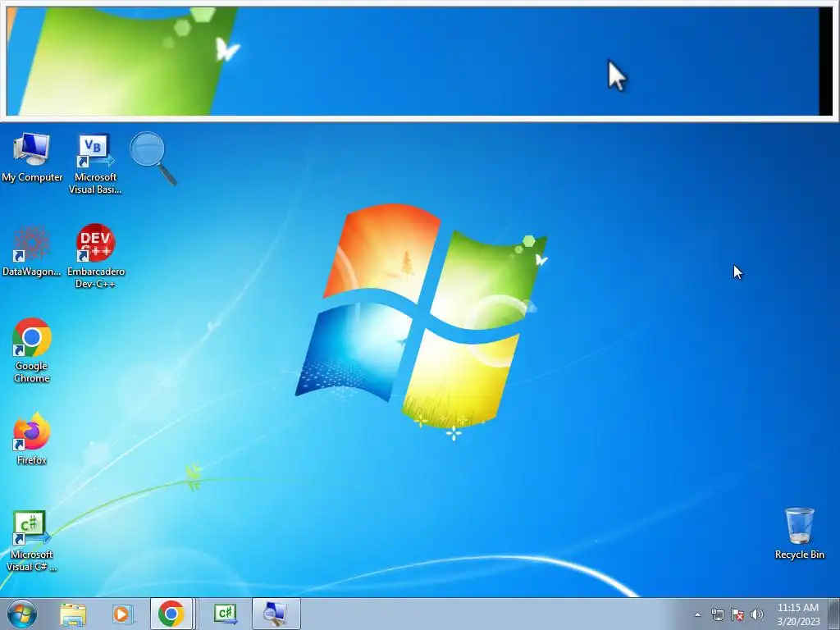The width and height of the screenshot is (840, 630).
Task: Click the clock showing 11:15 AM
Action: pos(798,614)
